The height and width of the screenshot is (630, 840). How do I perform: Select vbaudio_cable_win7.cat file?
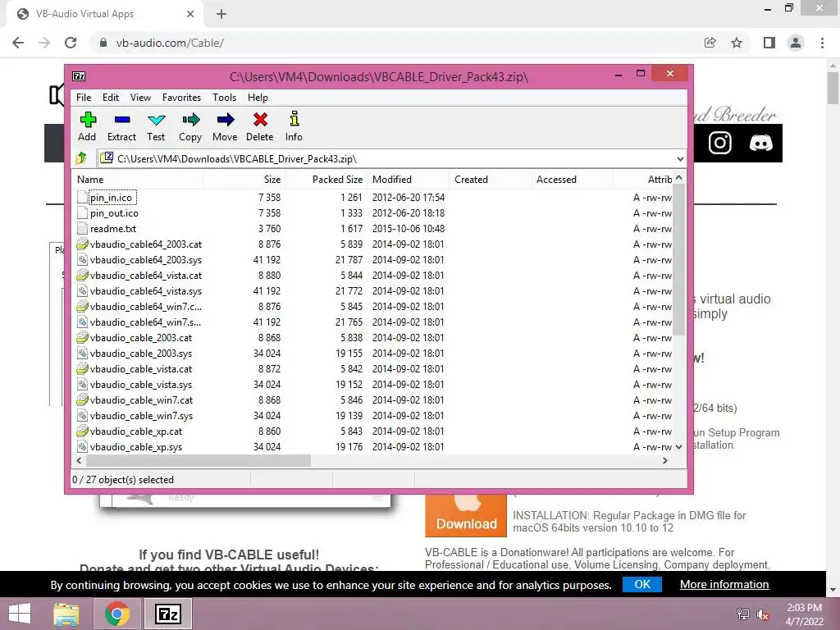pos(141,400)
